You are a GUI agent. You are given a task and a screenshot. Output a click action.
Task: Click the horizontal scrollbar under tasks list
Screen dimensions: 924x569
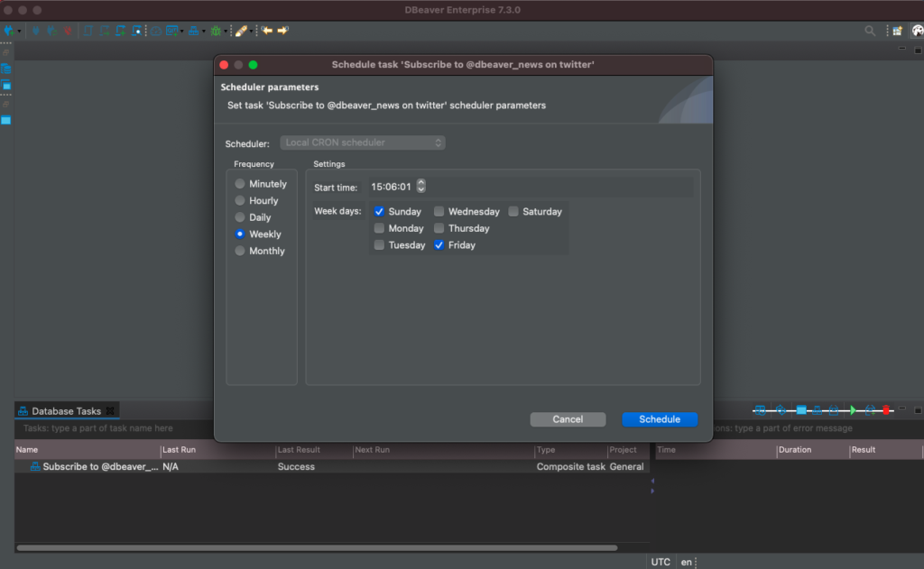coord(317,547)
